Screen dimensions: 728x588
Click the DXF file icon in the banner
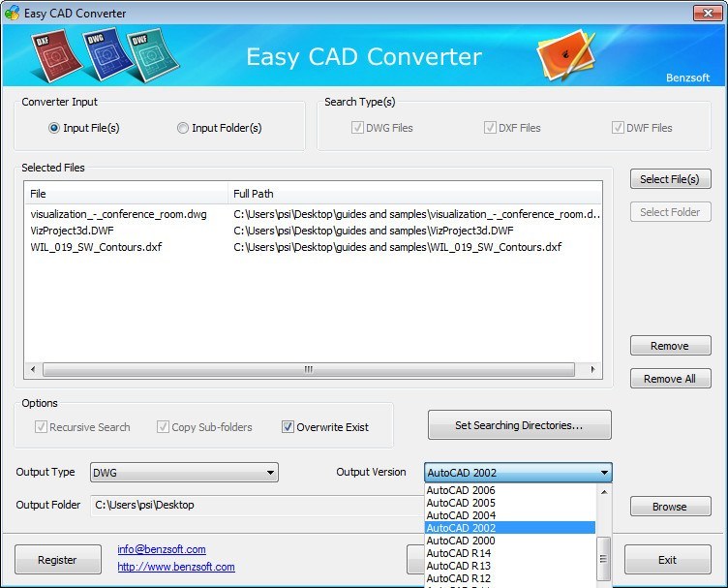click(x=39, y=59)
